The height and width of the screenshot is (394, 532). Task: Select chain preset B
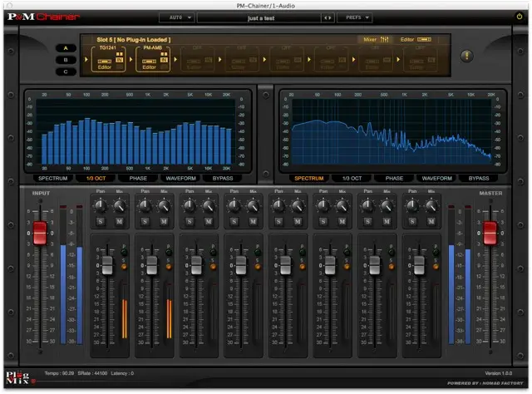(x=66, y=60)
